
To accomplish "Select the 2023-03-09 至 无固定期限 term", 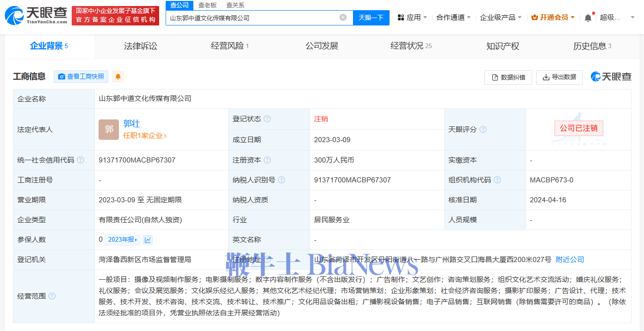I will (x=140, y=200).
